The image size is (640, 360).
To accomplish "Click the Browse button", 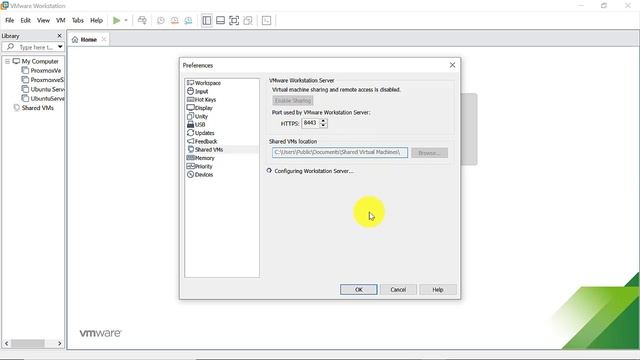I will point(429,153).
